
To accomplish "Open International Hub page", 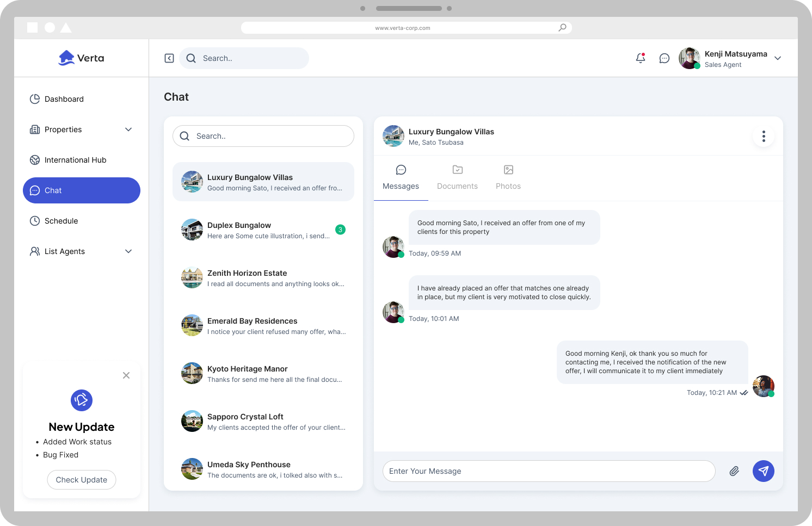I will [x=82, y=160].
